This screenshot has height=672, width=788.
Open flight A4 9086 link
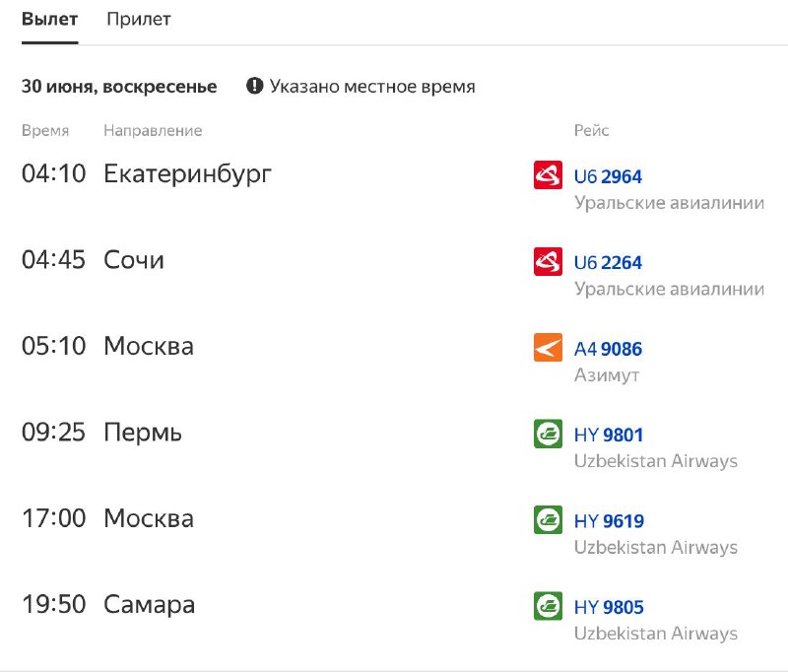[608, 349]
